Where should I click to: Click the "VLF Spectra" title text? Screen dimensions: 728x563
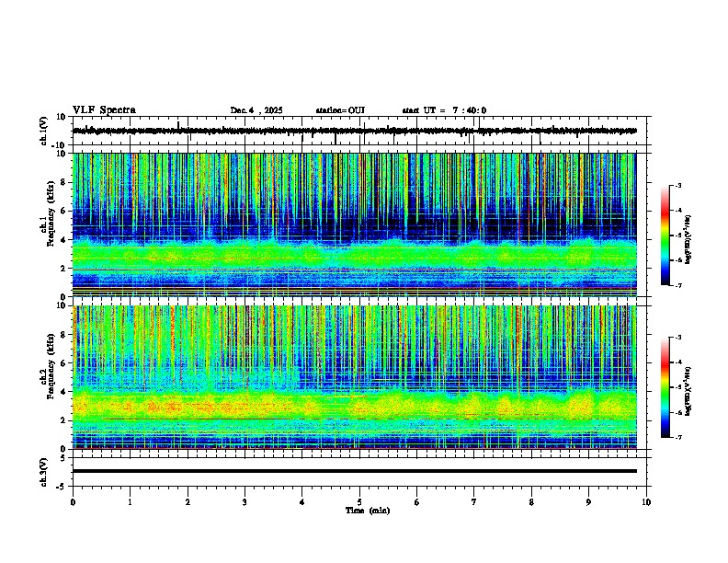tap(104, 110)
